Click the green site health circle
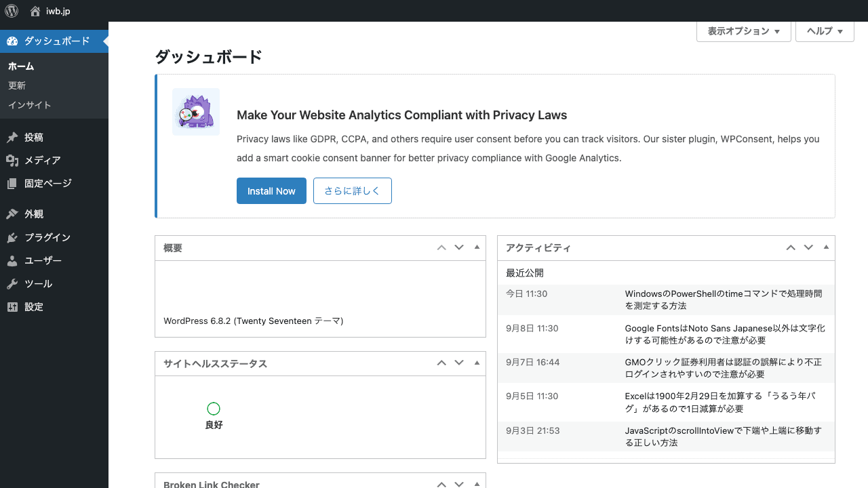Image resolution: width=868 pixels, height=488 pixels. (214, 409)
